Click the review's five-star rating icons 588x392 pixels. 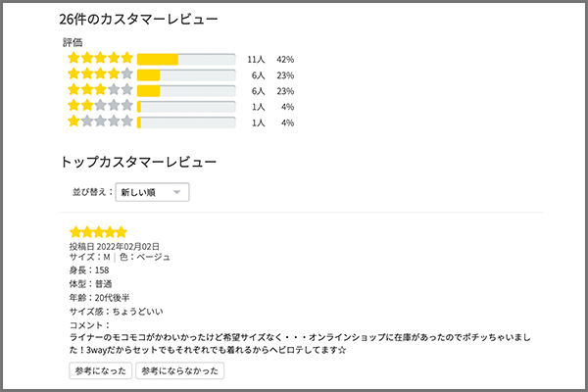coord(97,232)
